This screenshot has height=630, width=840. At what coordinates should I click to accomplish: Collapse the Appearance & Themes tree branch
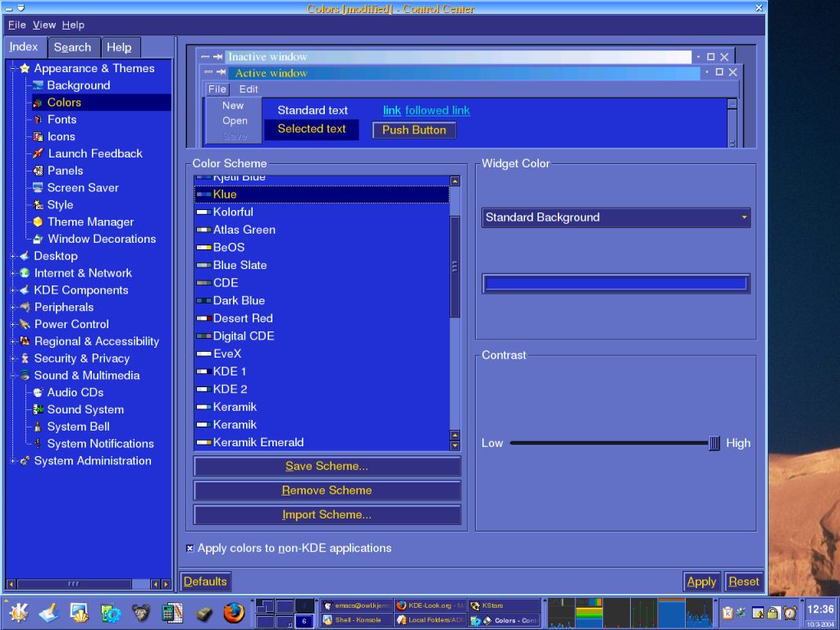(x=13, y=69)
